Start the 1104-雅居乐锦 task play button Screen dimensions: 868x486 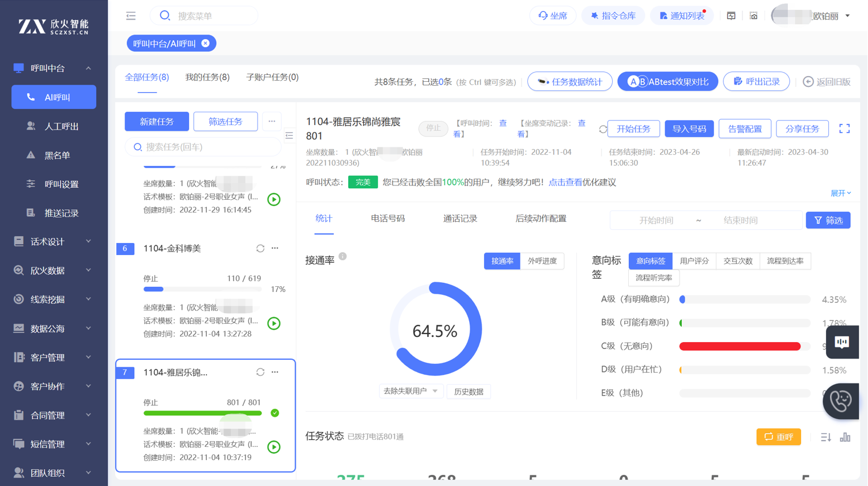pos(274,447)
